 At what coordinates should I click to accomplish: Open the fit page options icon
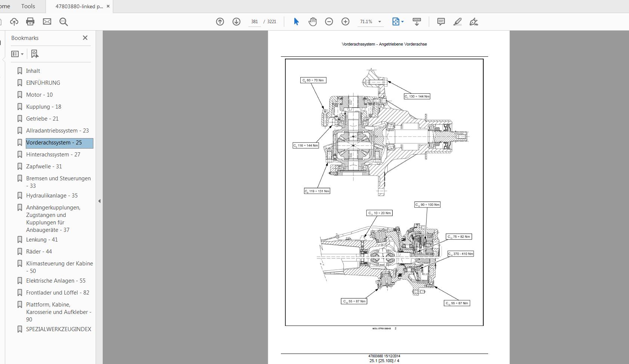click(x=398, y=22)
